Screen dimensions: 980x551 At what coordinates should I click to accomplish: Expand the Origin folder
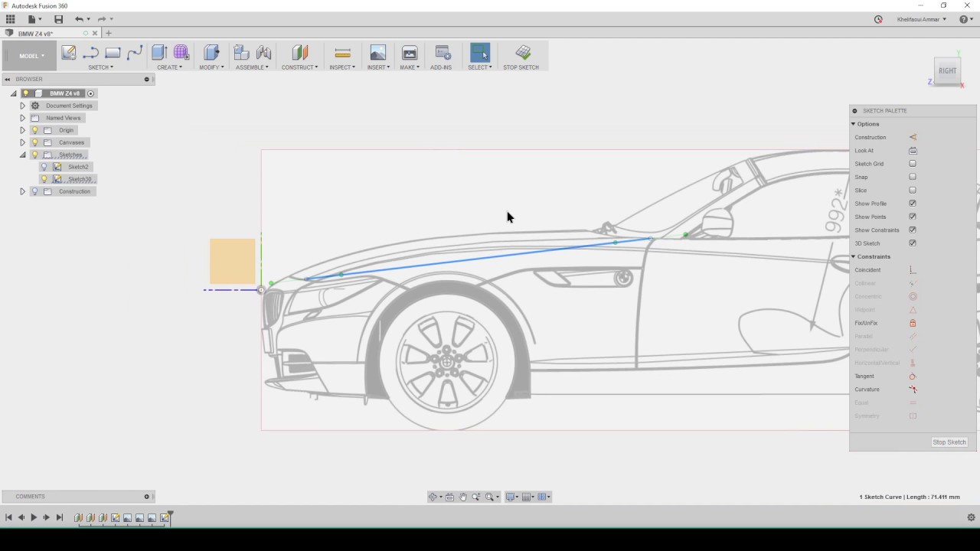pos(22,130)
